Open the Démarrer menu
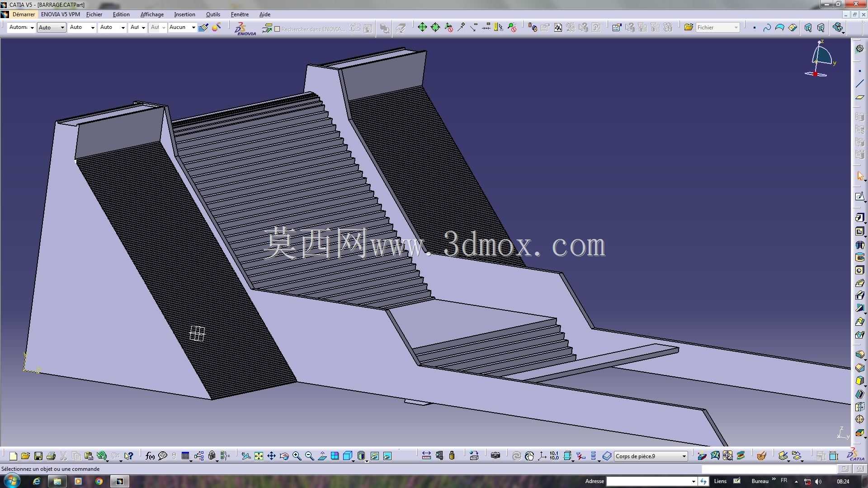 tap(24, 14)
